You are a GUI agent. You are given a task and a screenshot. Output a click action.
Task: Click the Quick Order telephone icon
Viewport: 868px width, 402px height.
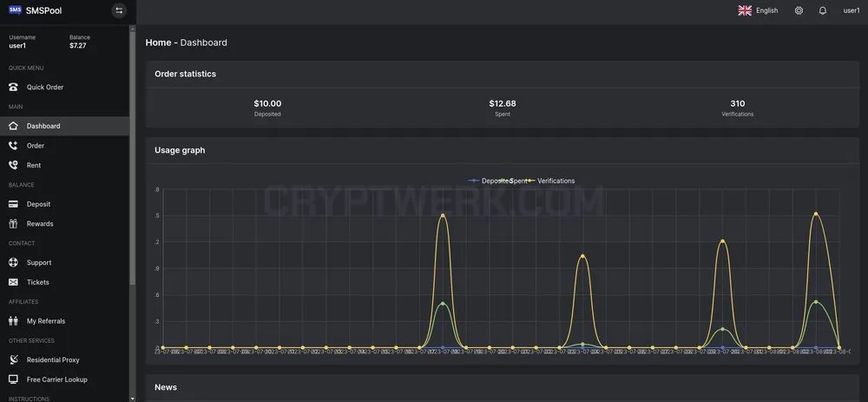(x=14, y=87)
